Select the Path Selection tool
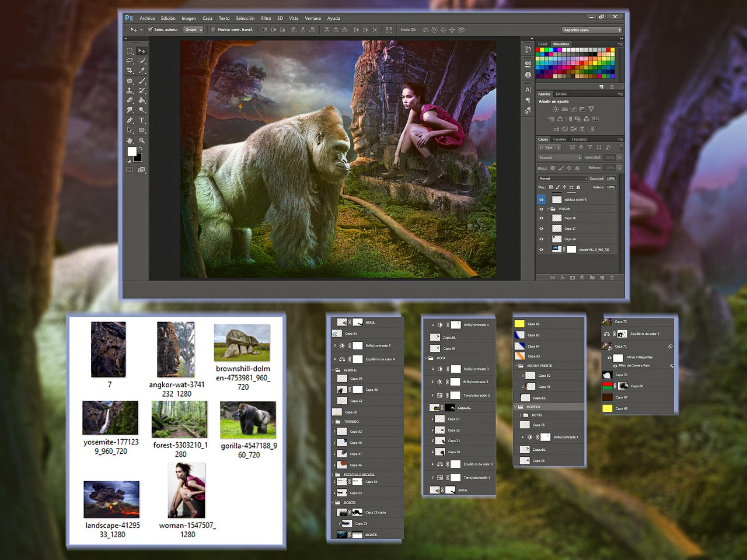The width and height of the screenshot is (747, 560). point(130,130)
